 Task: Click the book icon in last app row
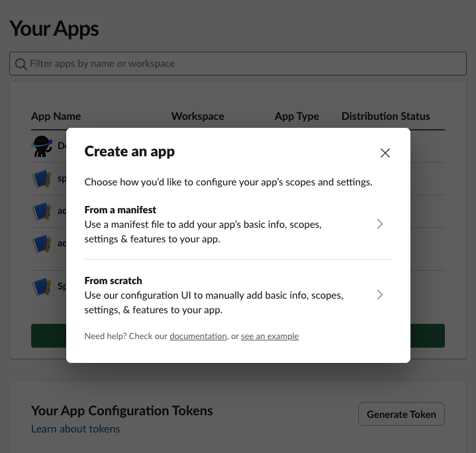click(42, 287)
